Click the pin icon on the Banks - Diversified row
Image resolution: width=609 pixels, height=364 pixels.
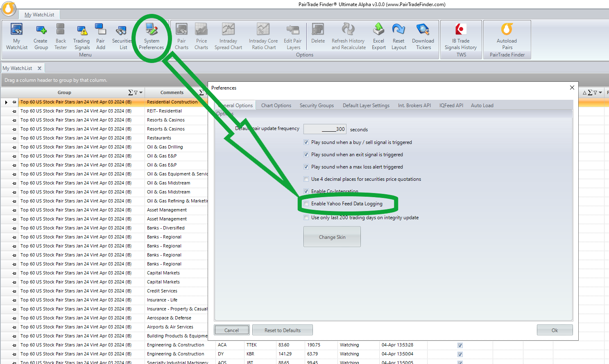[x=14, y=228]
